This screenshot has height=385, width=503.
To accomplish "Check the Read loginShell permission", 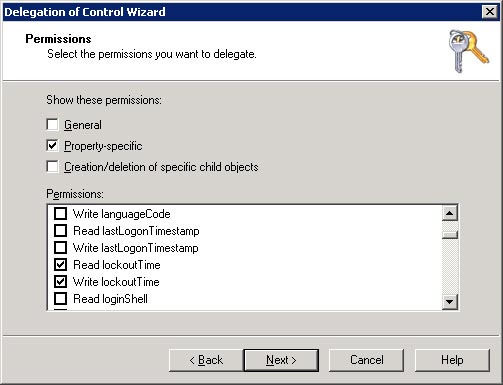I will click(x=60, y=299).
